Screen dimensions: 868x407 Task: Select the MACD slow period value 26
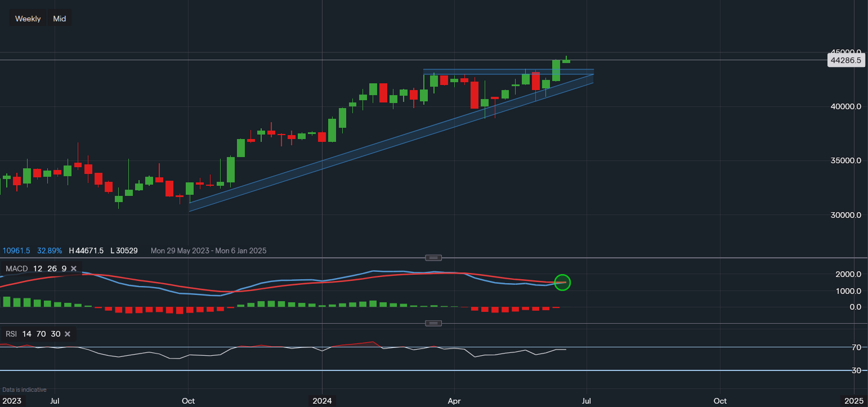coord(52,269)
